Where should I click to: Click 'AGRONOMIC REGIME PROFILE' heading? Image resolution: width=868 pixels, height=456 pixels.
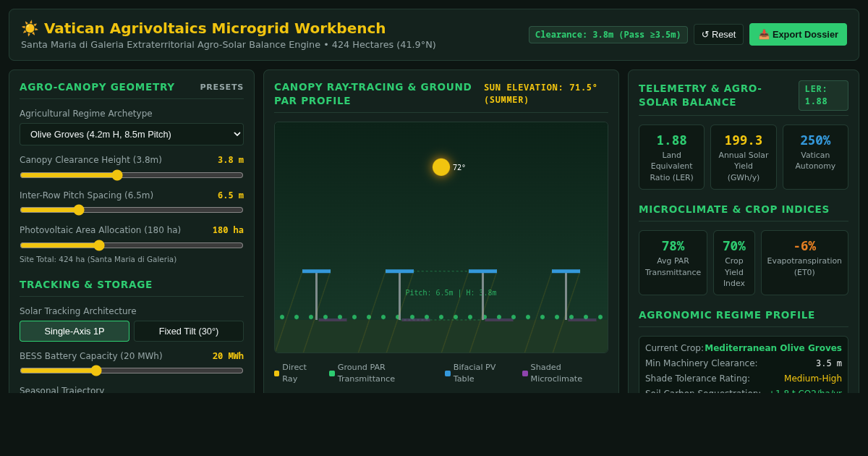click(727, 315)
